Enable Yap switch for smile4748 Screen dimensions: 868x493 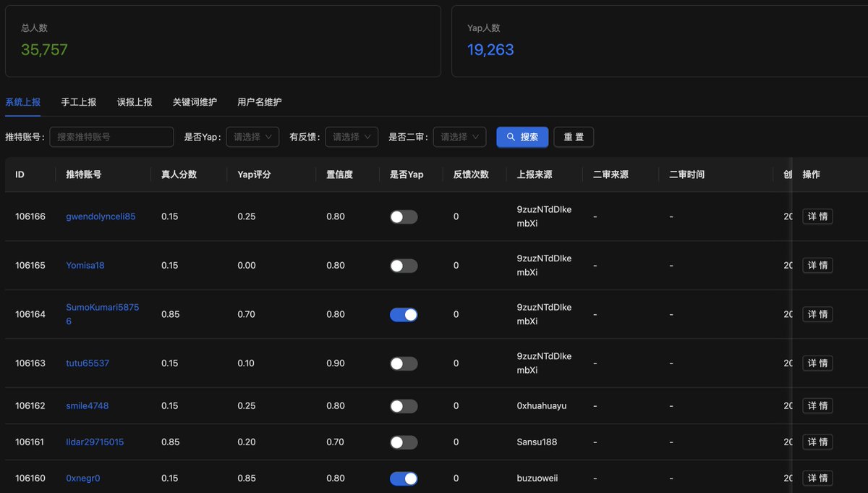[404, 406]
